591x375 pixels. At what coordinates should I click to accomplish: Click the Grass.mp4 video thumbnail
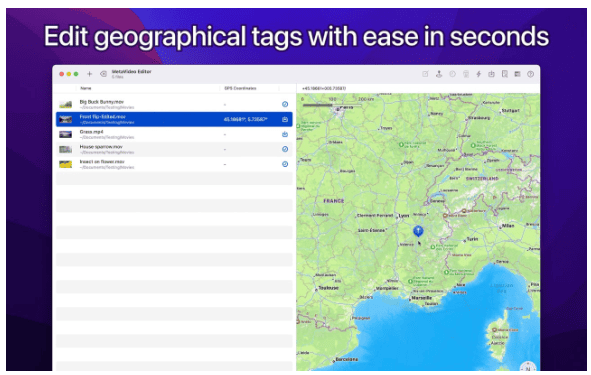[65, 135]
